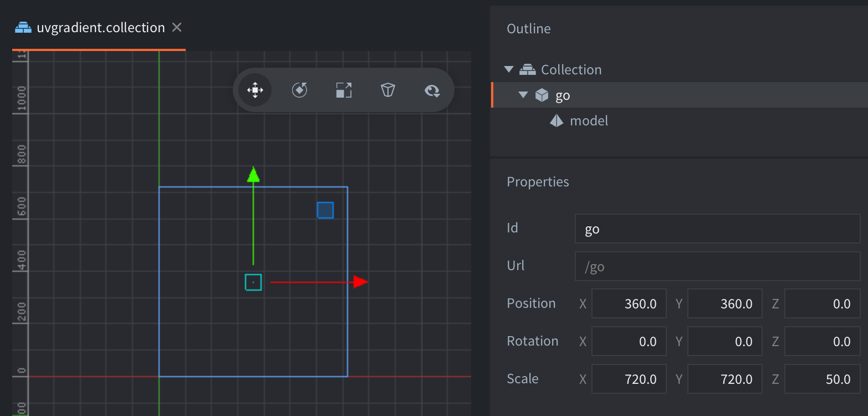Activate the Scale tool

[343, 90]
